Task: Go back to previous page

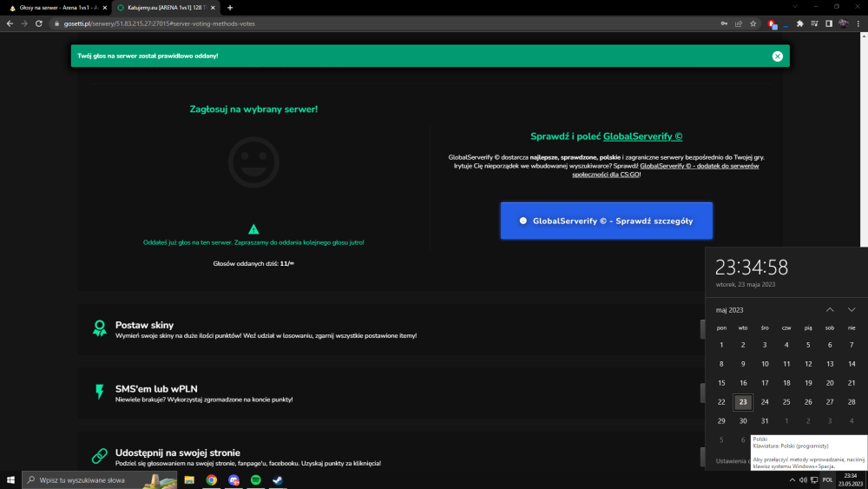Action: [x=10, y=23]
